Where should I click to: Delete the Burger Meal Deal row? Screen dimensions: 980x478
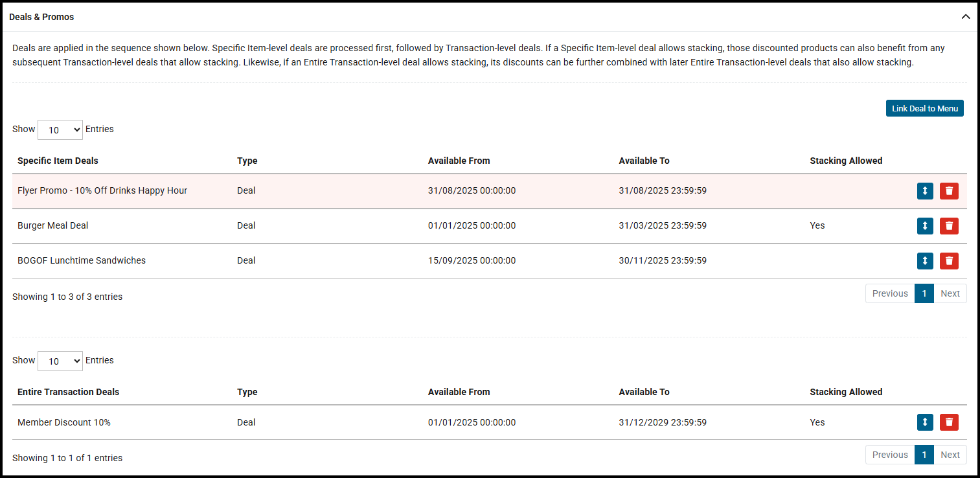(949, 226)
